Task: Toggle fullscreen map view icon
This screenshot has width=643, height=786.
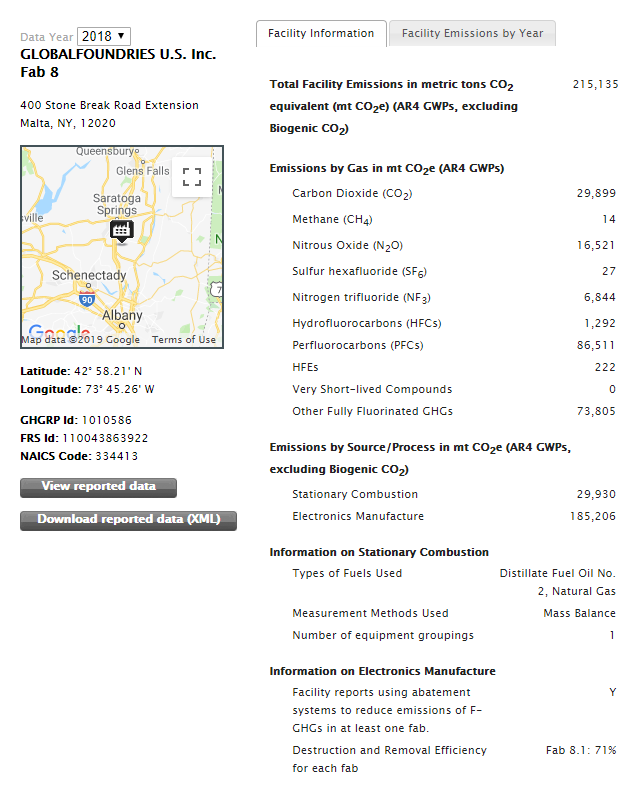Action: coord(191,177)
